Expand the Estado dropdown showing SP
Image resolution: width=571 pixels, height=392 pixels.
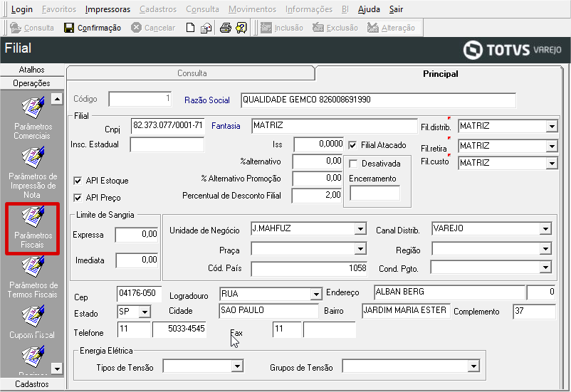click(145, 312)
